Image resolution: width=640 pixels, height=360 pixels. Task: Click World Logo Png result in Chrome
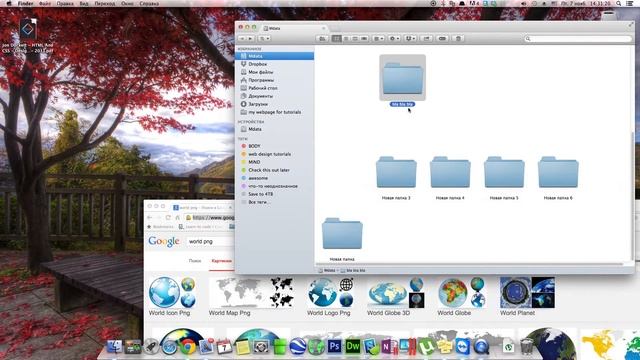[x=330, y=296]
